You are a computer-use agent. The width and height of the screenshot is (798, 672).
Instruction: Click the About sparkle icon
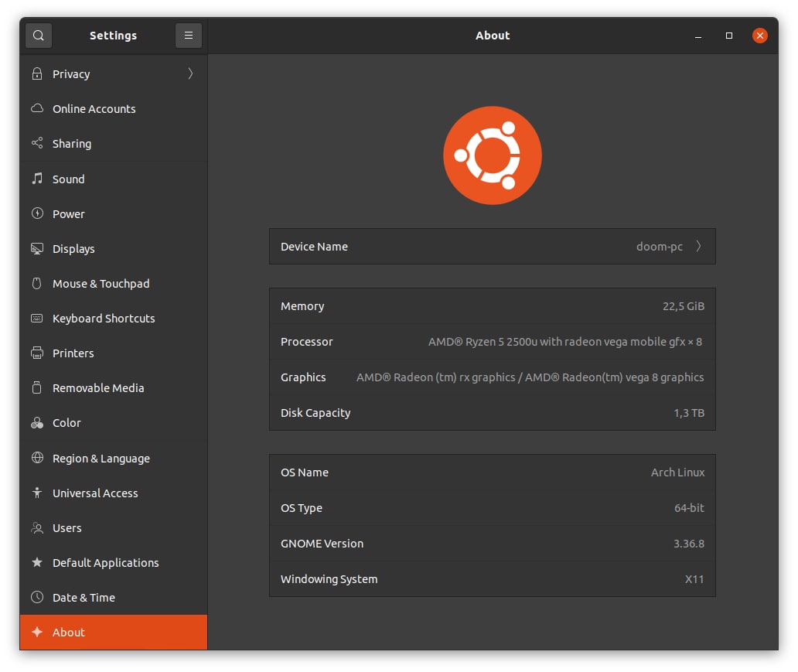point(37,632)
